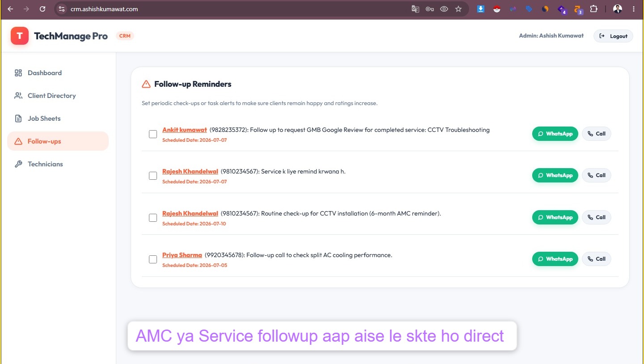
Task: Send WhatsApp for the AMC reminder row
Action: (x=555, y=217)
